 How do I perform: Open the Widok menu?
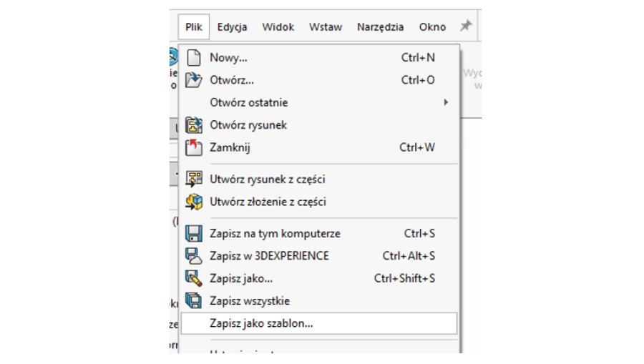[278, 26]
